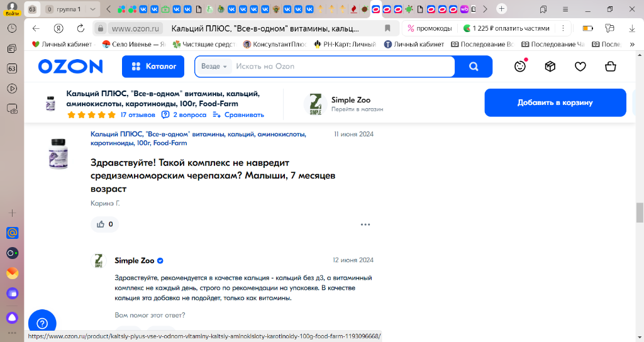Screen dimensions: 644x342
Task: Open Alice assistant sidebar icon
Action: point(13,317)
